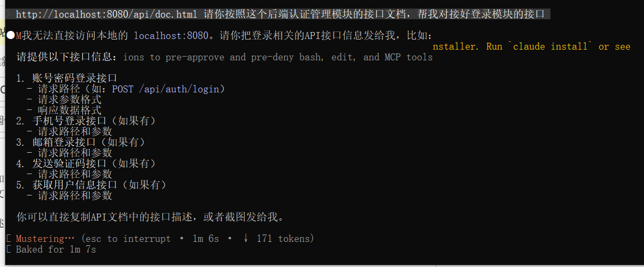
Task: Click the closing line about copying API docs
Action: click(150, 217)
